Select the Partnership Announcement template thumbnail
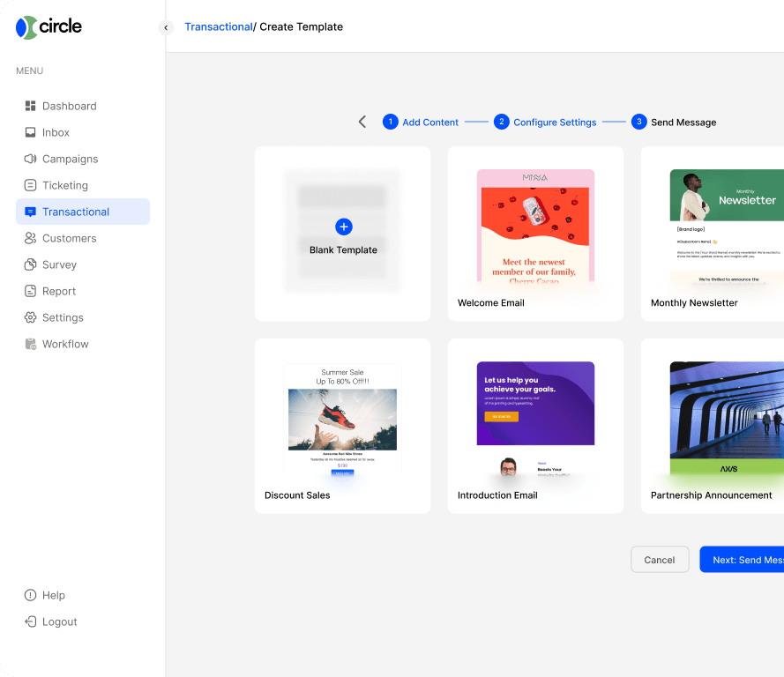The width and height of the screenshot is (784, 677). click(727, 419)
